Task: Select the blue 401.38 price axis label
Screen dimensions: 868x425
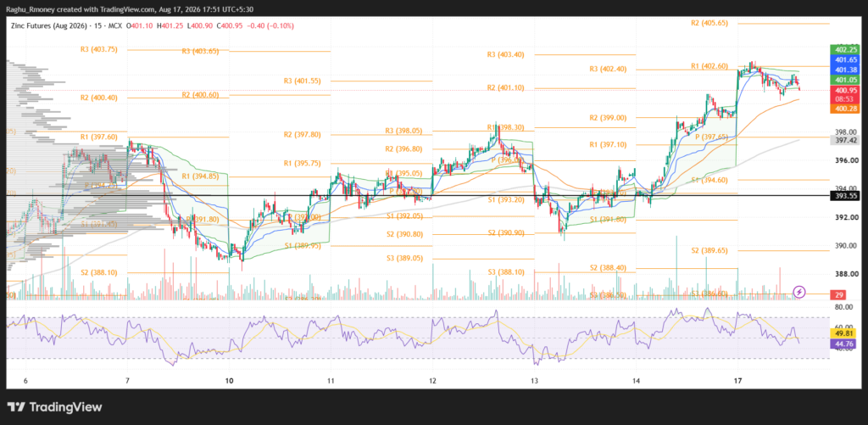Action: click(843, 70)
